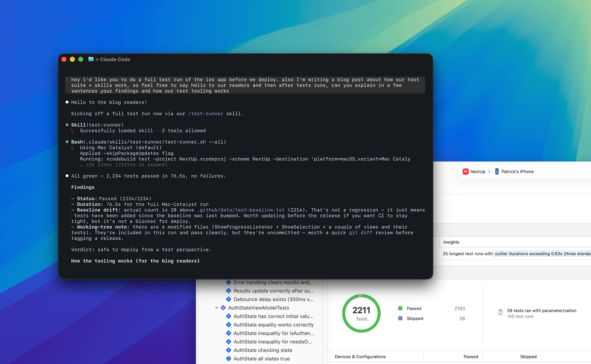This screenshot has height=364, width=591.
Task: Click '29 tests ran with parameterization' text
Action: pos(542,310)
